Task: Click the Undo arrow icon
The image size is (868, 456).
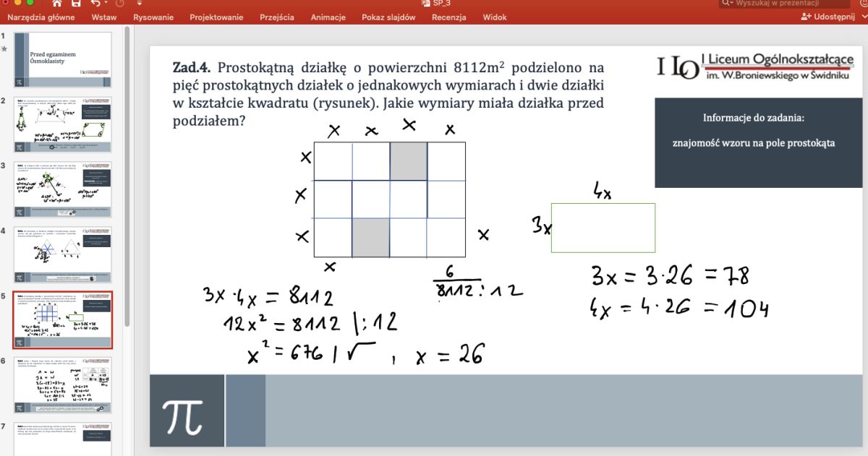Action: pyautogui.click(x=95, y=4)
